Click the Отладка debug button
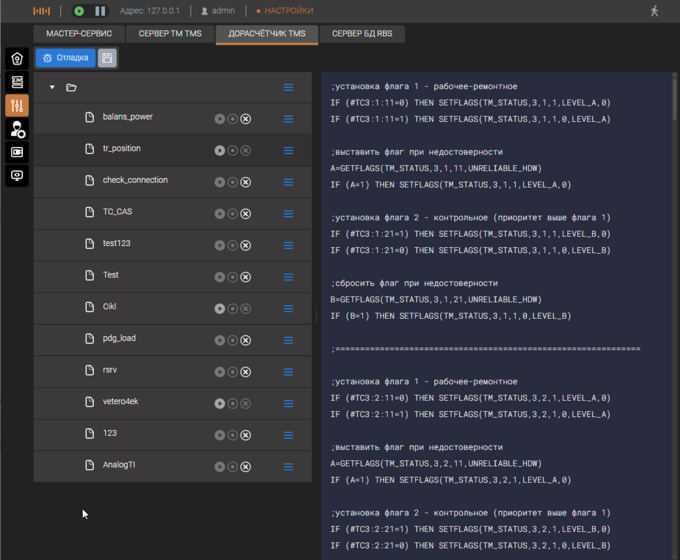Viewport: 680px width, 560px height. (x=65, y=58)
